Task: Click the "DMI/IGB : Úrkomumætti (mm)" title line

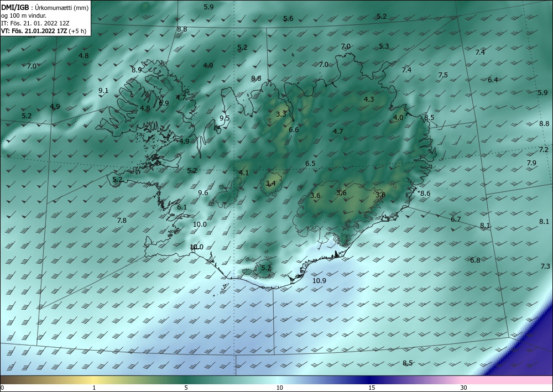Action: [45, 7]
